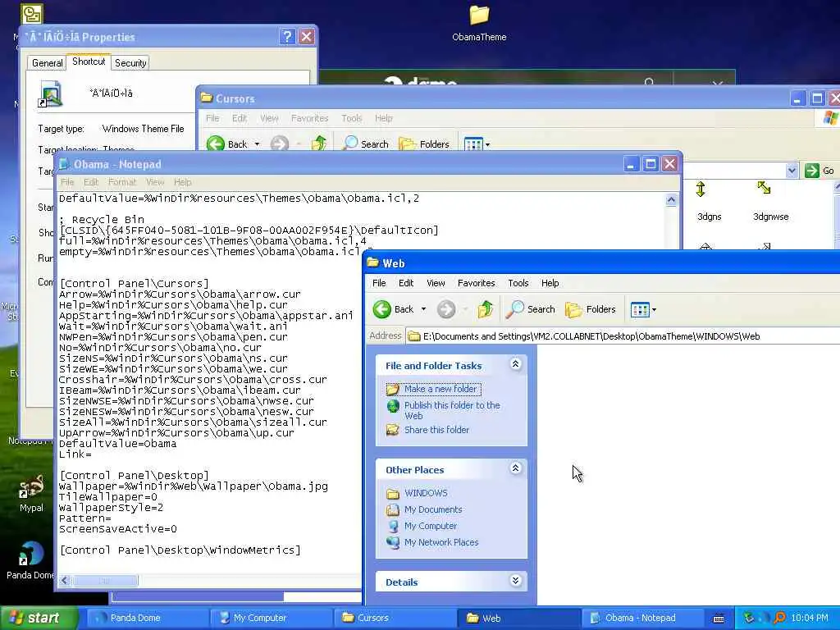Open Views dropdown arrow in Cursors window
This screenshot has width=840, height=630.
pos(487,144)
